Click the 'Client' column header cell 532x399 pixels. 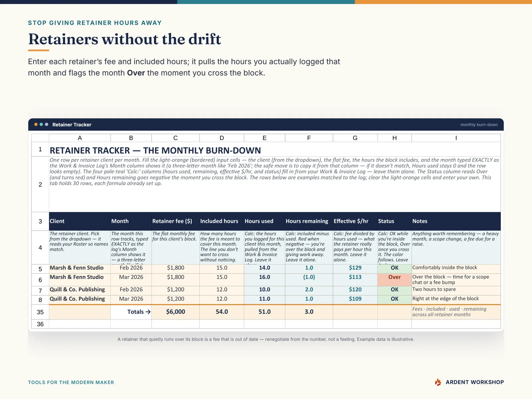pos(80,221)
